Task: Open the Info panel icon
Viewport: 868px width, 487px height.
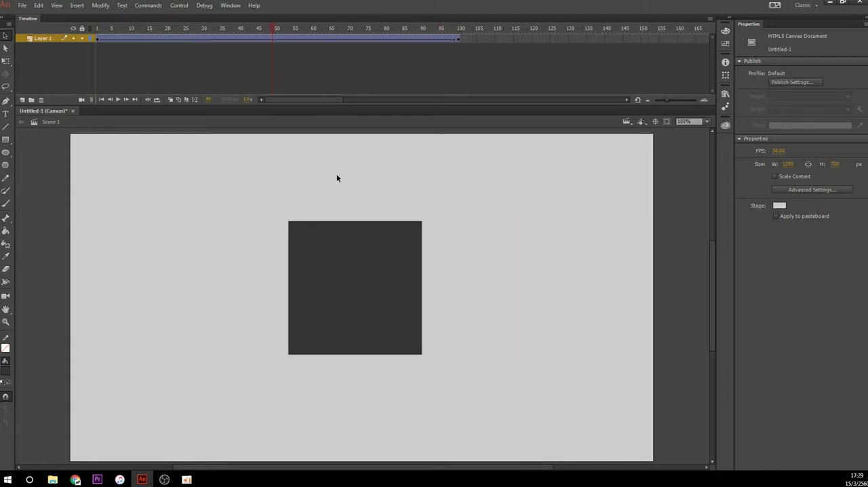Action: coord(726,62)
